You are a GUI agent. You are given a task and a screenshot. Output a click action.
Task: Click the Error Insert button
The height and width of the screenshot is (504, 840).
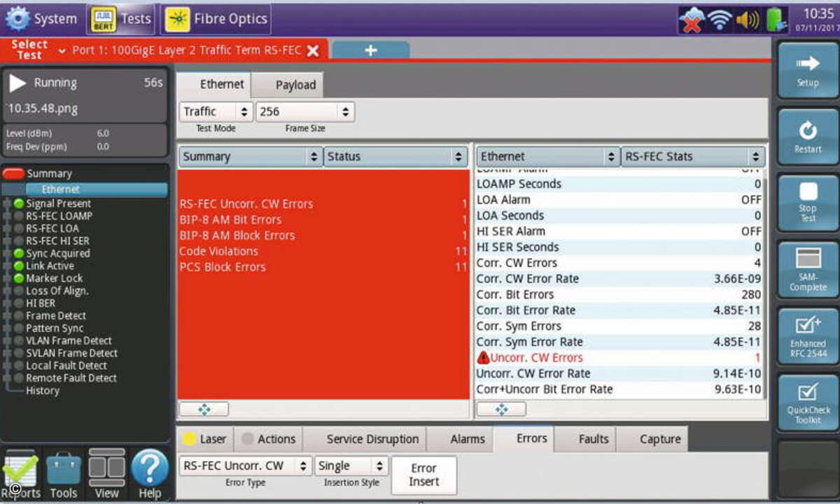[423, 475]
